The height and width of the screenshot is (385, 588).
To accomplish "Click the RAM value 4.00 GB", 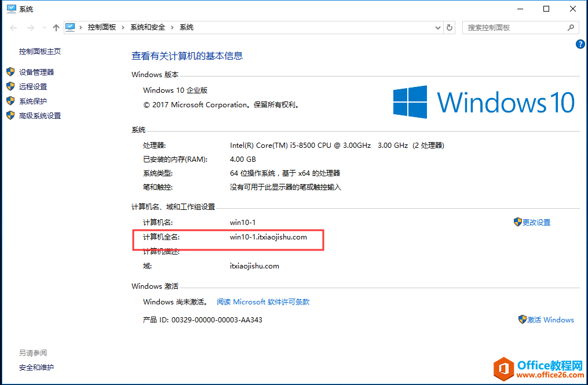I will pos(243,159).
